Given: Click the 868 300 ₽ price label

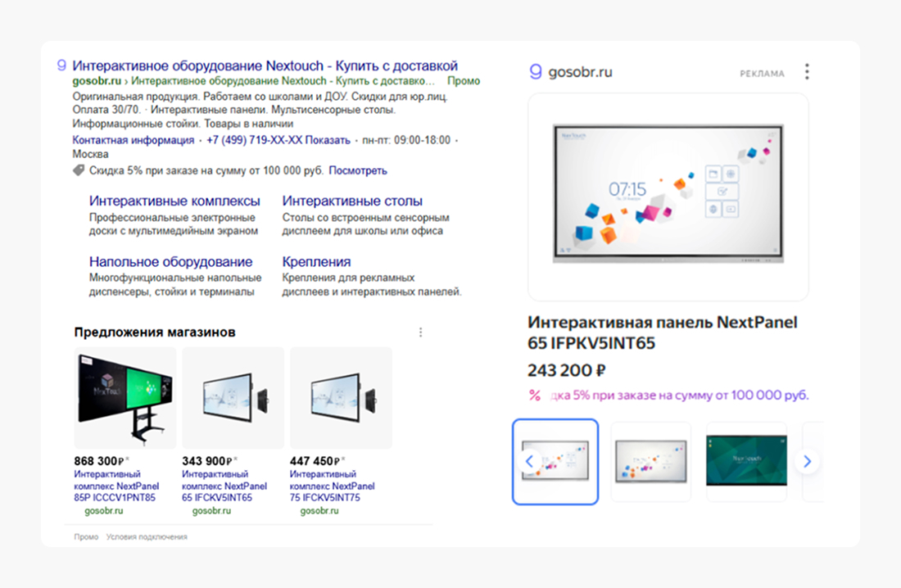Looking at the screenshot, I should tap(99, 461).
